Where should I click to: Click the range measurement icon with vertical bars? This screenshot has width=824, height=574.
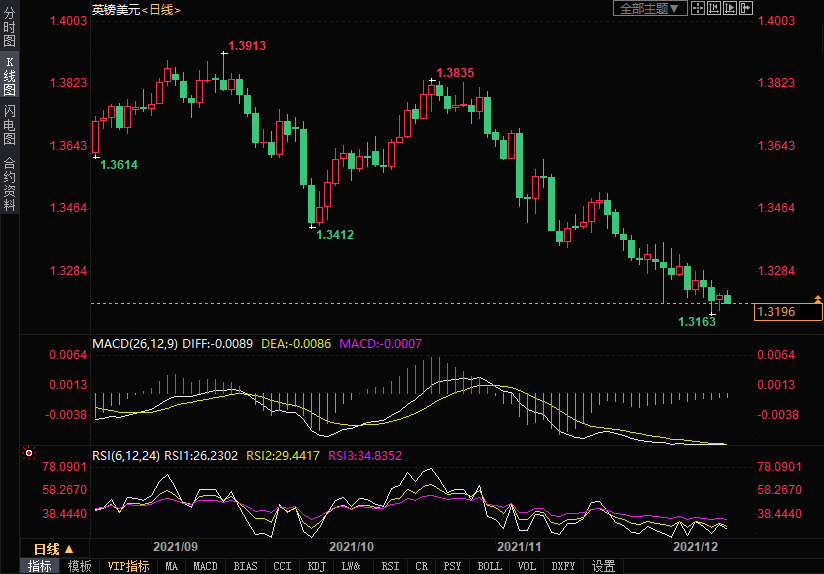tap(712, 8)
